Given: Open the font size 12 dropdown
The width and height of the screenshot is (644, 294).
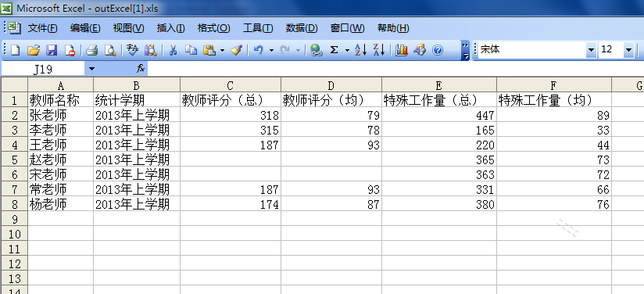Looking at the screenshot, I should click(x=628, y=50).
